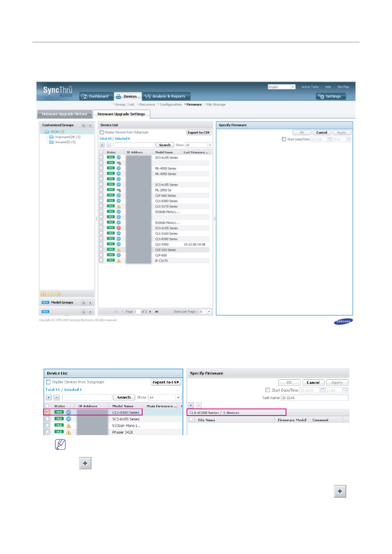Open the Show filter dropdown in upper Device List
This screenshot has height=554, width=392.
pos(198,145)
